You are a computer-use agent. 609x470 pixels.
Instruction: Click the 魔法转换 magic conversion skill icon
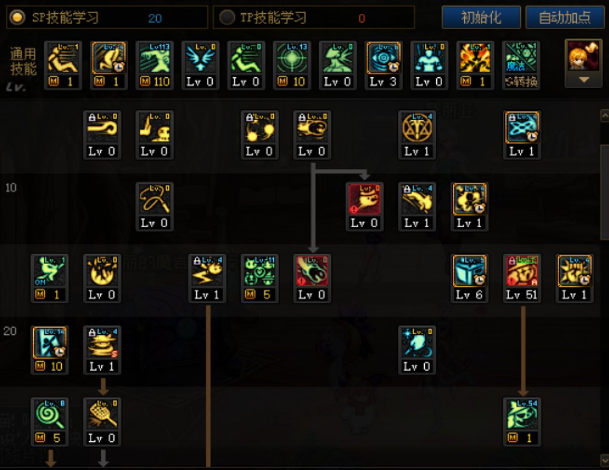[521, 59]
